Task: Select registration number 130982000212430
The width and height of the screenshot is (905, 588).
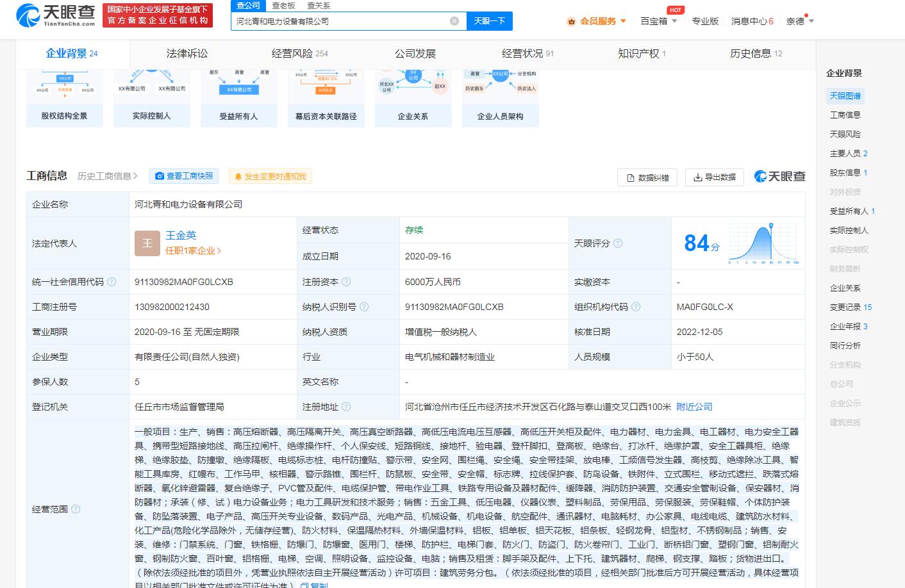Action: coord(172,307)
